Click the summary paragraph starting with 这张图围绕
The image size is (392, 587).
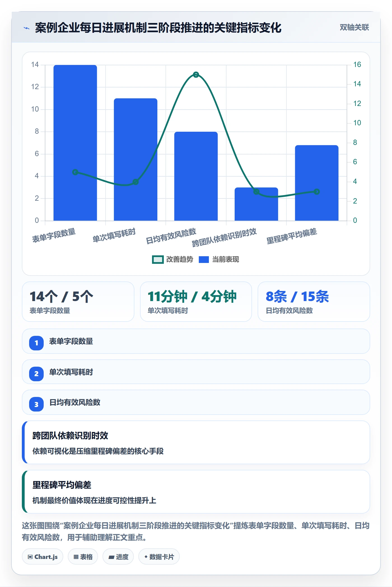(x=196, y=531)
